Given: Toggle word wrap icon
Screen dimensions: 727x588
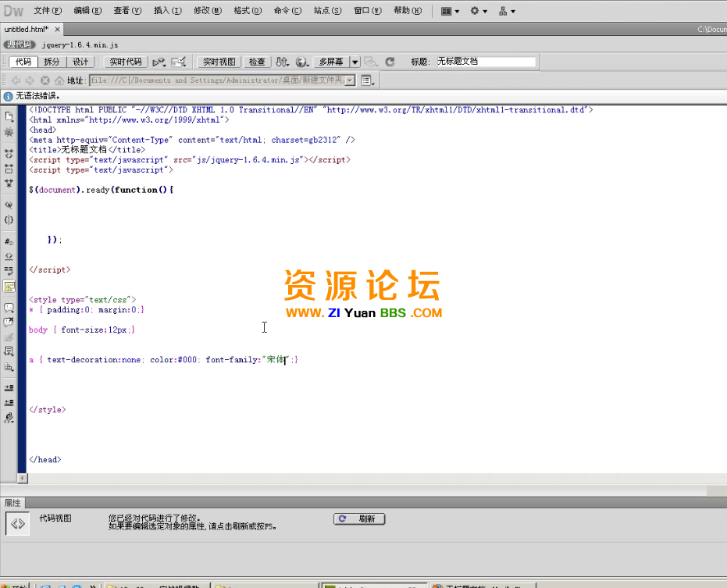Looking at the screenshot, I should (x=9, y=271).
